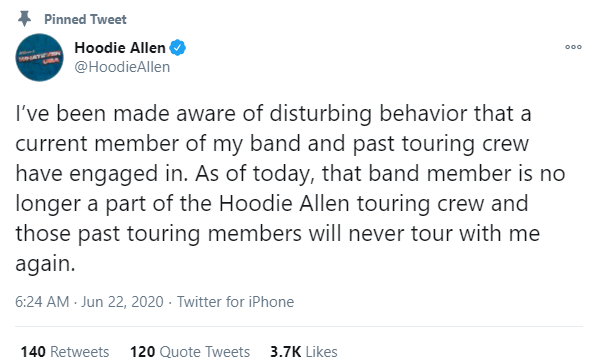The image size is (598, 363).
Task: Click the Jun 22, 2020 date
Action: point(122,302)
